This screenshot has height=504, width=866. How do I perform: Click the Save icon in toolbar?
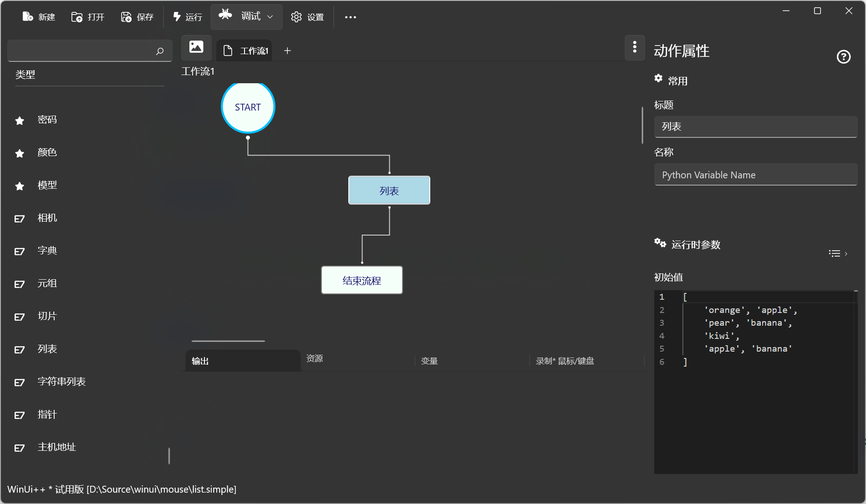click(x=126, y=17)
